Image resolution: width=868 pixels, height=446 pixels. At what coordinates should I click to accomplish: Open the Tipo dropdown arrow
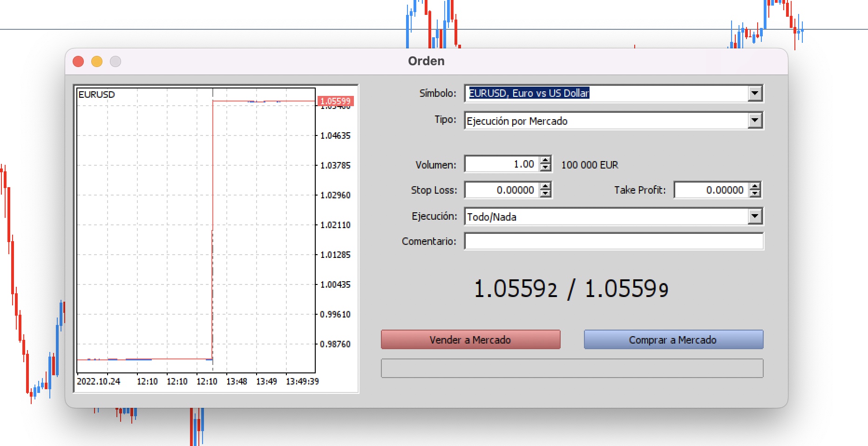point(754,121)
